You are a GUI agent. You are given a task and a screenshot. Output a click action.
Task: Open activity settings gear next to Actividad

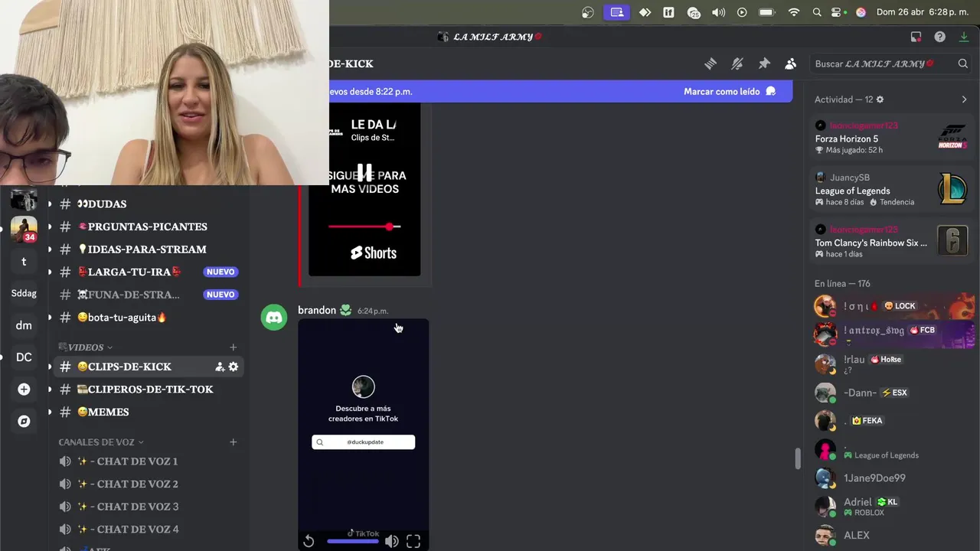point(880,99)
